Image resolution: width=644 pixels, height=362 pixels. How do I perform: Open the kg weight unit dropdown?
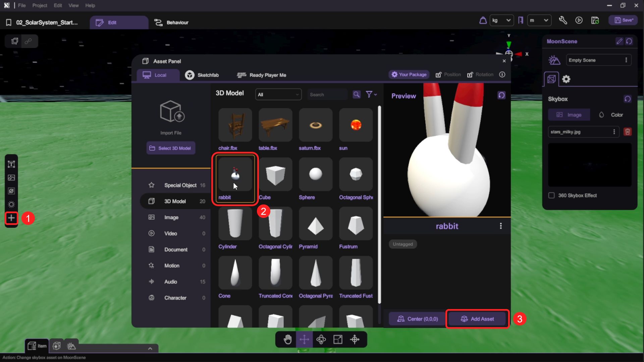point(501,20)
